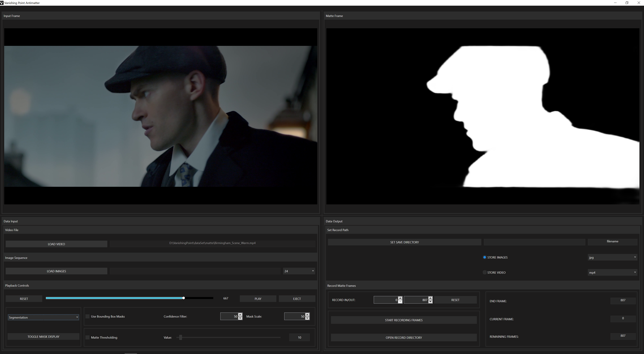Increase Mask Scale with up arrow
644x354 pixels.
[307, 315]
